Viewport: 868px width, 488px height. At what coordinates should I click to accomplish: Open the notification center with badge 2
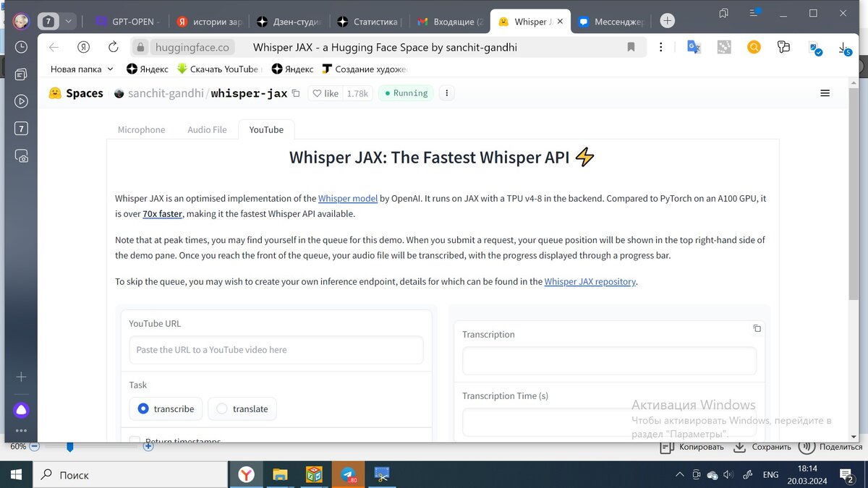point(846,475)
